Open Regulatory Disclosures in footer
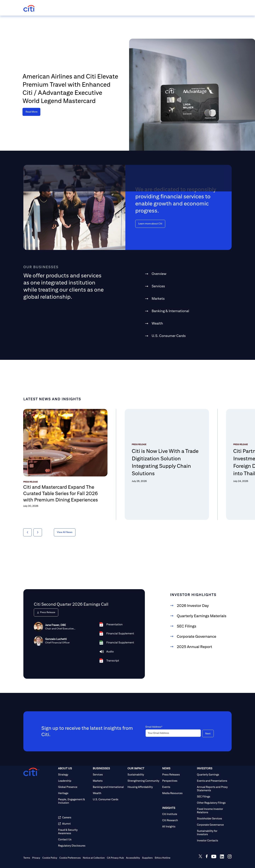The image size is (255, 868). tap(72, 845)
